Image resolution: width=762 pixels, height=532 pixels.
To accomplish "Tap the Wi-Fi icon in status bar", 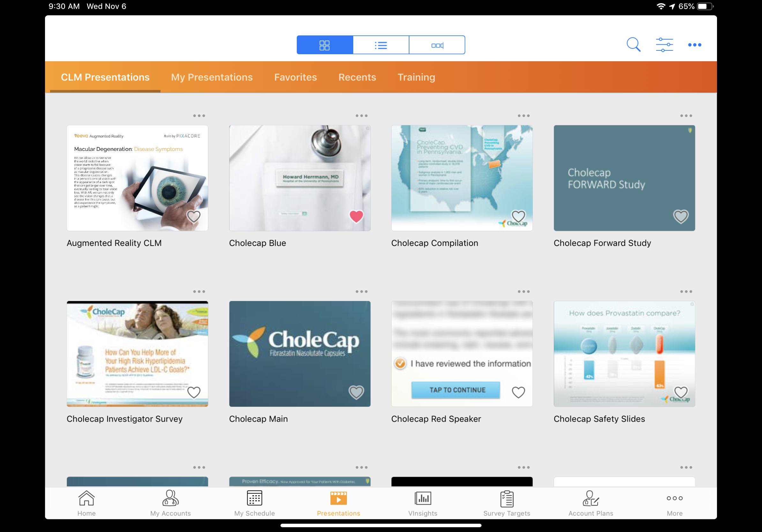I will coord(661,6).
